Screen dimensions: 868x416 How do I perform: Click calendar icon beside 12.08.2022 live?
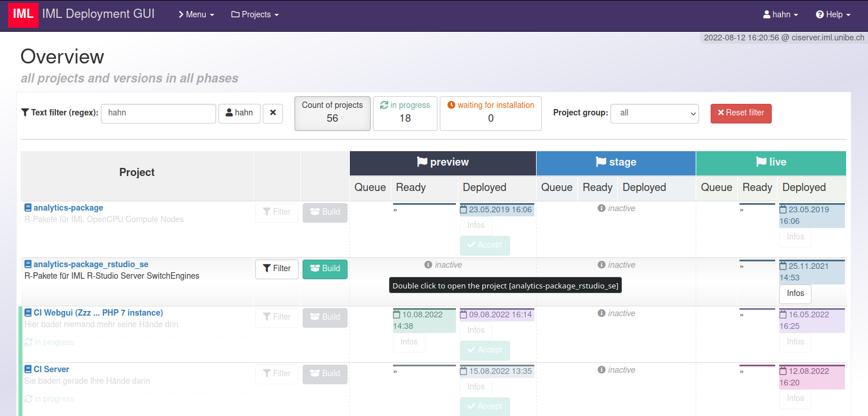tap(783, 371)
